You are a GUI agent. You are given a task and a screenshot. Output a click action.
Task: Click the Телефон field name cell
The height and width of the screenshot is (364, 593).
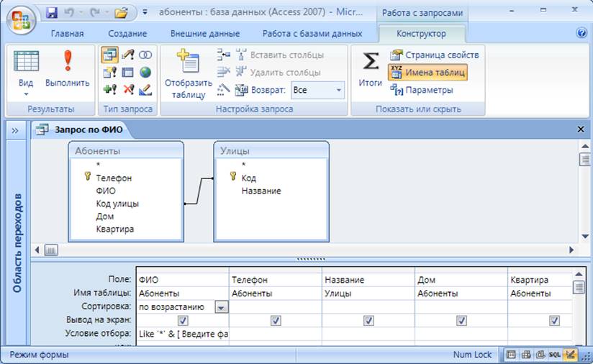276,280
